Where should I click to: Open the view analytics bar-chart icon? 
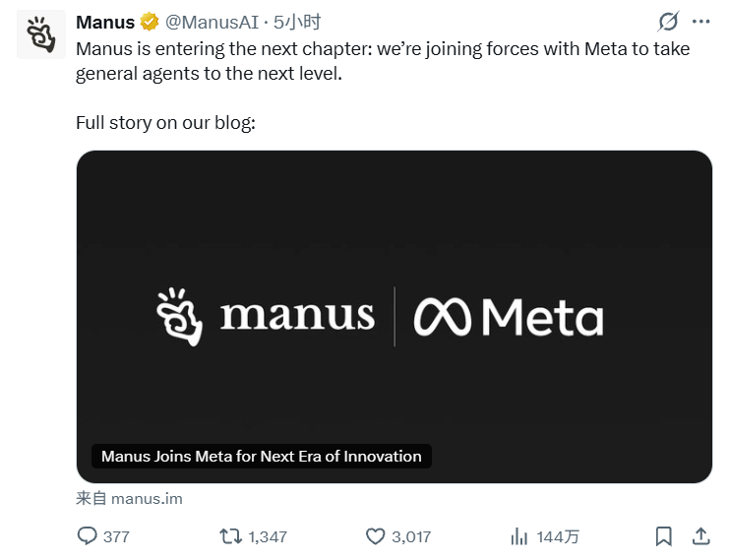click(x=519, y=536)
